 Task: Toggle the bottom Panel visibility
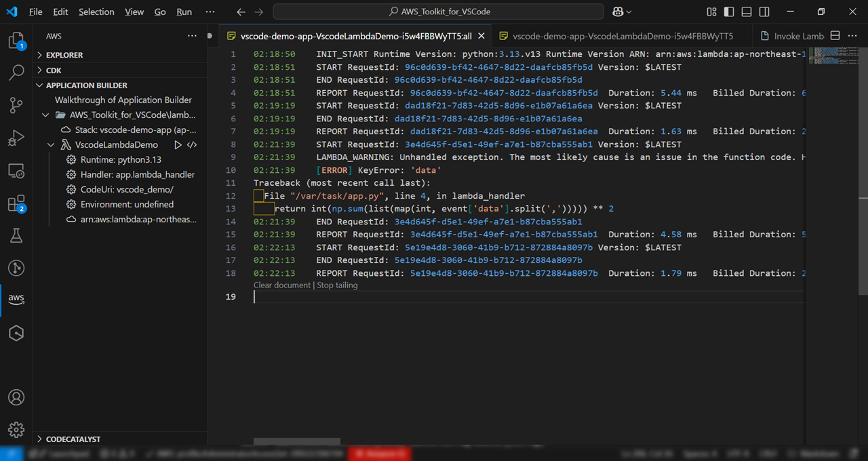tap(746, 12)
